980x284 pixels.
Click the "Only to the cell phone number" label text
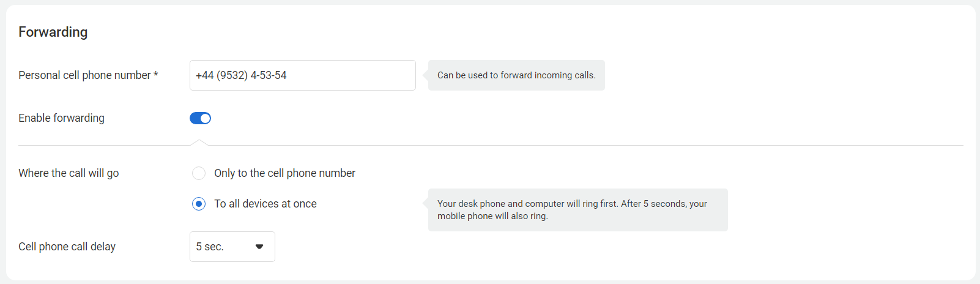tap(284, 173)
